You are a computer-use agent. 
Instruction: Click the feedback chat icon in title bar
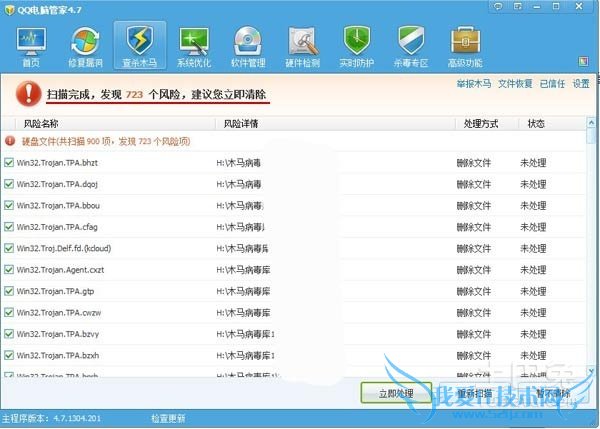(498, 6)
